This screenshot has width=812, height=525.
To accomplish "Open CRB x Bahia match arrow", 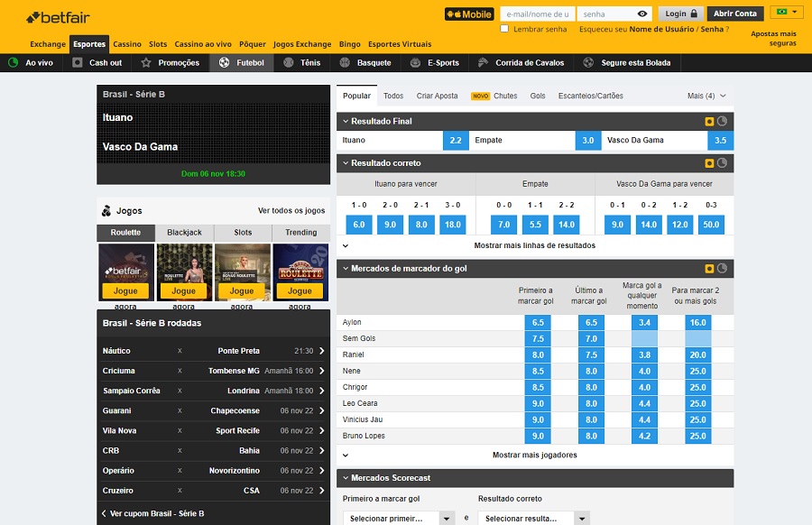I will click(x=321, y=450).
